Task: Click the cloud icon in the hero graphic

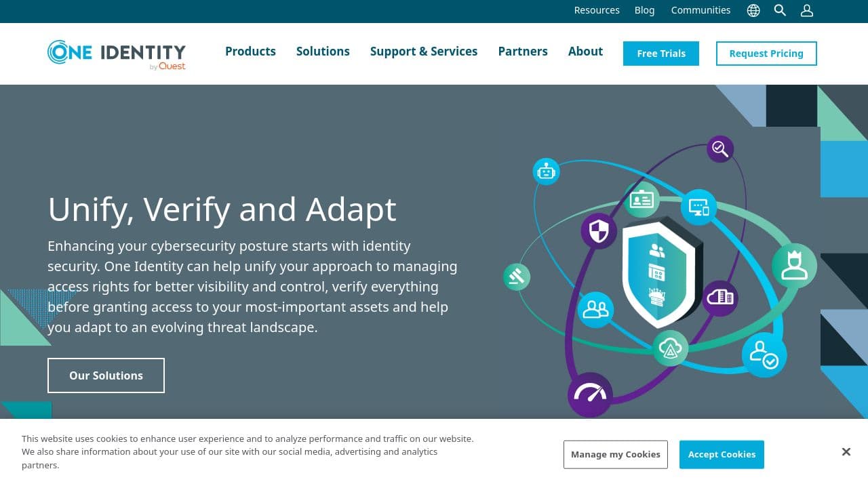Action: click(x=671, y=348)
